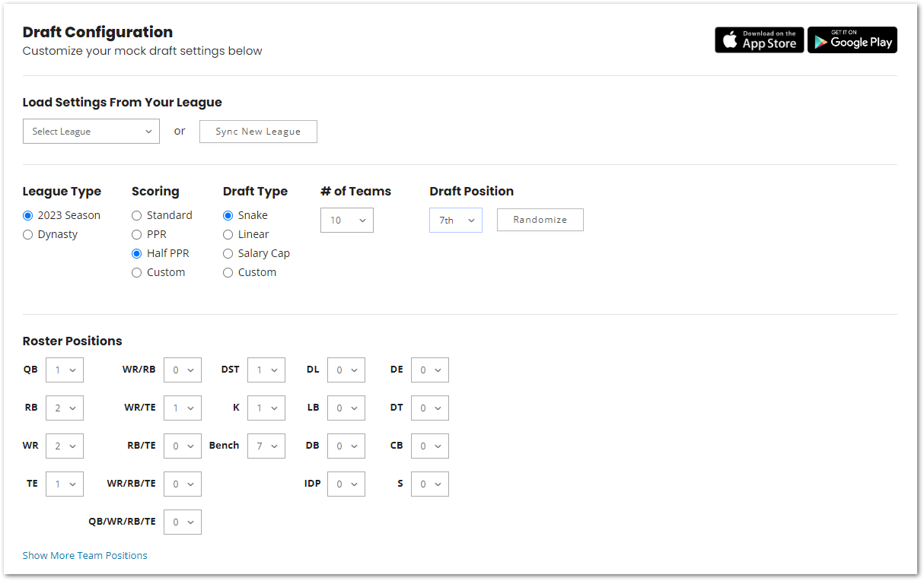Click the Load Settings From Your League heading
Image resolution: width=924 pixels, height=581 pixels.
[x=123, y=102]
